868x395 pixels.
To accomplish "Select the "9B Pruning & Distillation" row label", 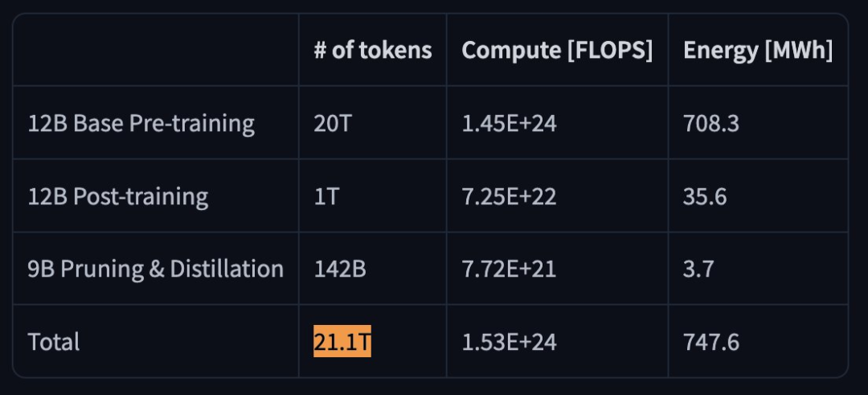I will tap(156, 269).
